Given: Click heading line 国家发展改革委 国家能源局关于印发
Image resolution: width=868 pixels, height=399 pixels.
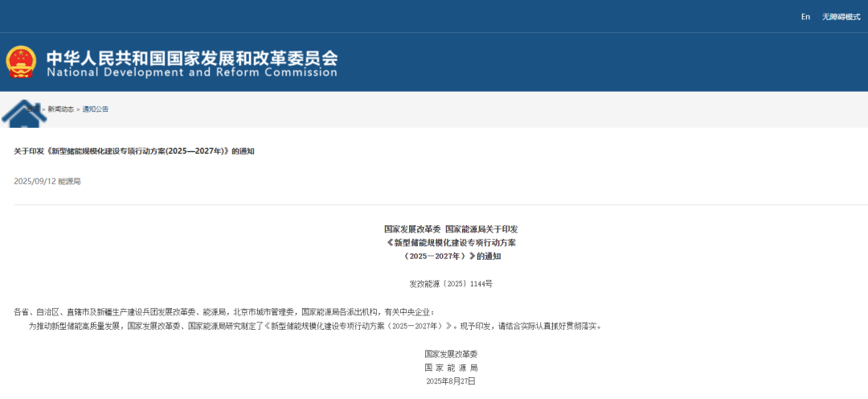Looking at the screenshot, I should point(451,229).
